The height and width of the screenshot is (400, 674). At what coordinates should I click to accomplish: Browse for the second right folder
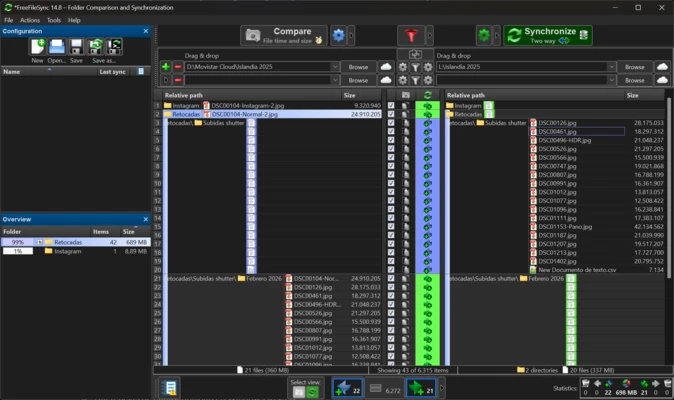[x=634, y=80]
